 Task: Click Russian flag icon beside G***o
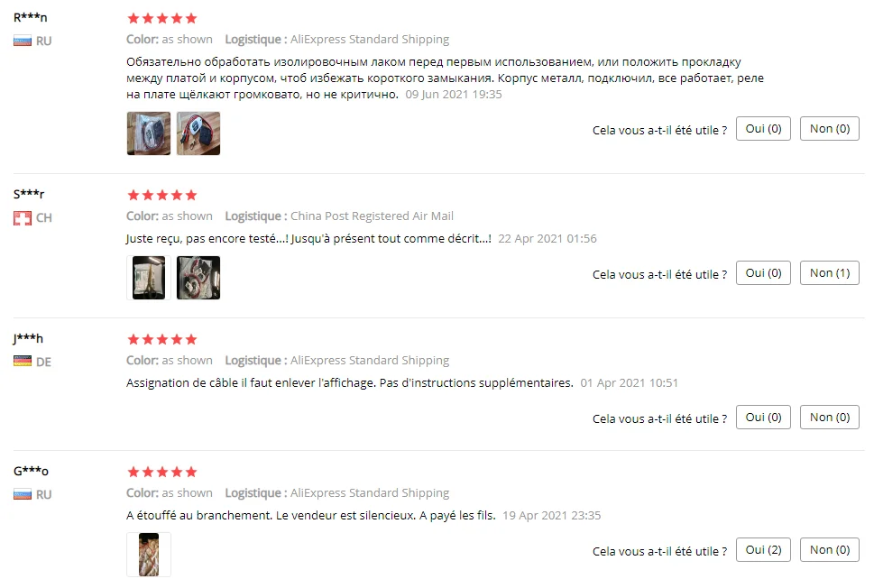[23, 494]
